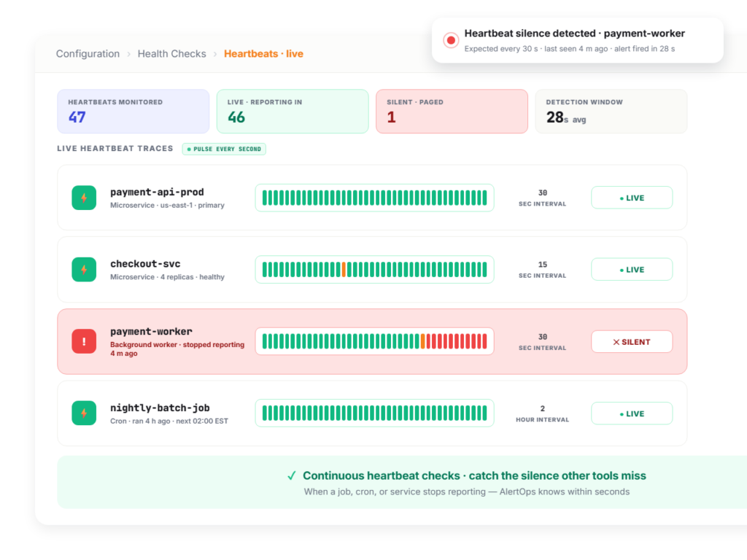Image resolution: width=747 pixels, height=560 pixels.
Task: Click the red record dot in alert notification
Action: coord(451,41)
